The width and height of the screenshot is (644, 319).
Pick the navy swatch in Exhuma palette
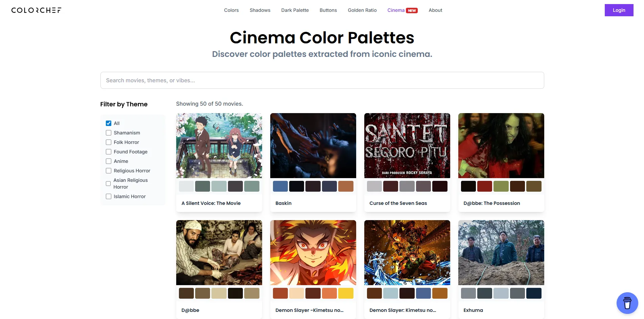pos(534,293)
